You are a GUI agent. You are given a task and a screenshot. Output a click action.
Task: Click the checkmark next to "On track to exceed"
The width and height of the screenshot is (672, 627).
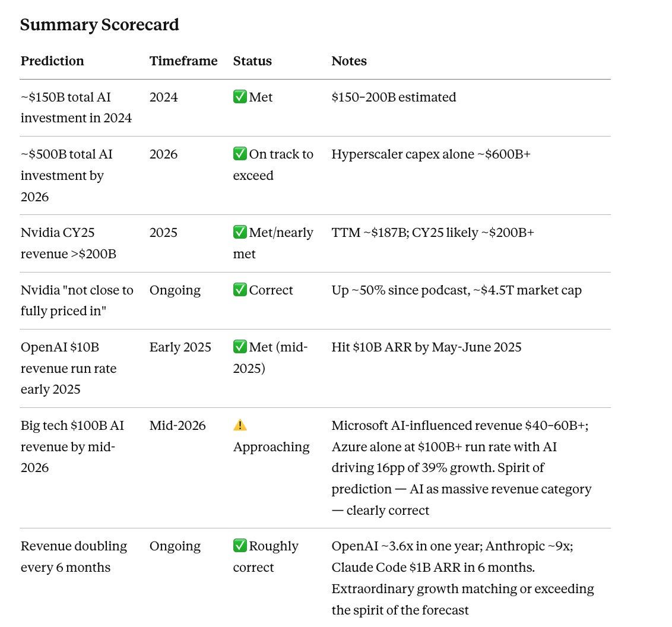coord(240,154)
